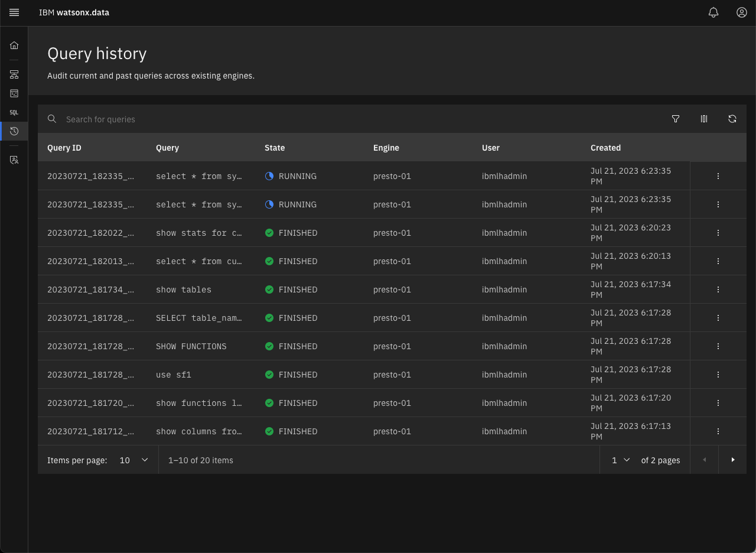756x553 pixels.
Task: Click created time Jul 21, 2023 6:20:23 PM
Action: pos(631,233)
